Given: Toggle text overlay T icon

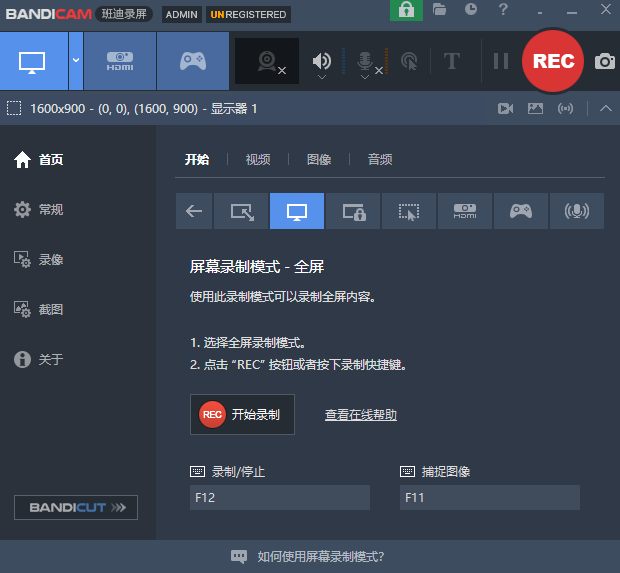Looking at the screenshot, I should tap(452, 61).
